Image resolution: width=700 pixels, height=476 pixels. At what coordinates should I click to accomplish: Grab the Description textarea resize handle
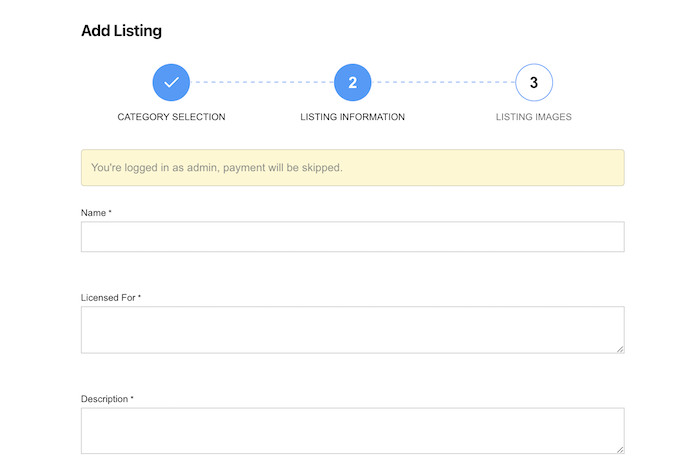click(x=620, y=450)
